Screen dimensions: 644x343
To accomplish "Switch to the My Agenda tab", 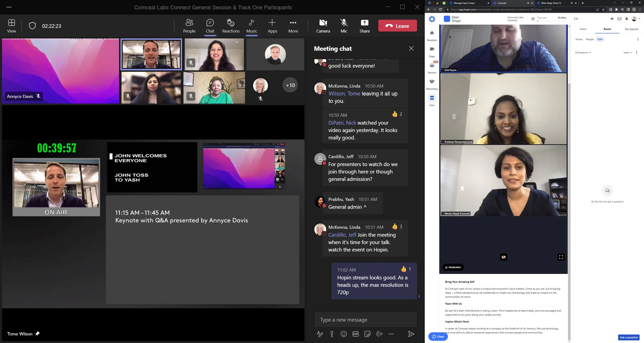I will tap(631, 29).
